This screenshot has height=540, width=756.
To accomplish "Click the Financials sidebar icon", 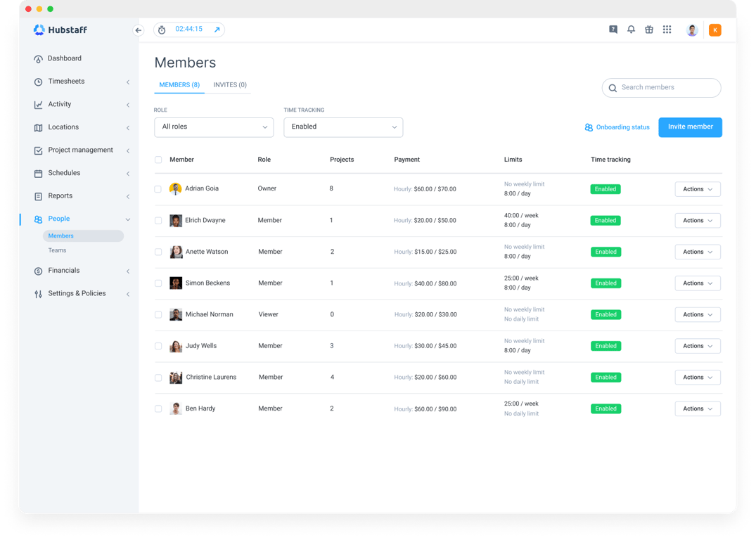I will point(37,271).
